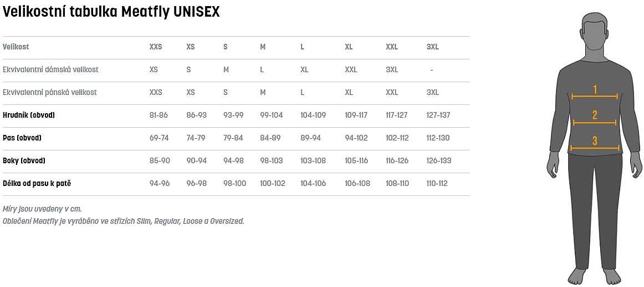Click the 'Míry jsou uvedeny v cm.' note

(42, 209)
